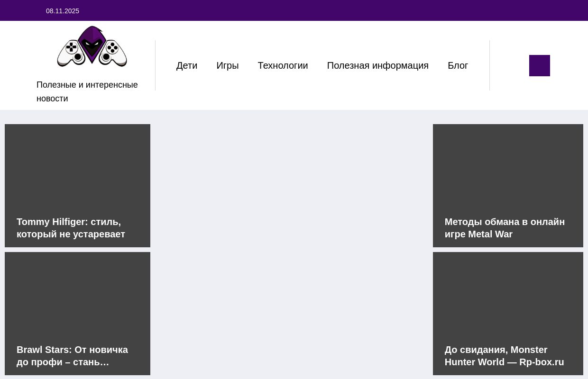The width and height of the screenshot is (588, 379).
Task: Select Технологии in the navigation bar
Action: 283,65
